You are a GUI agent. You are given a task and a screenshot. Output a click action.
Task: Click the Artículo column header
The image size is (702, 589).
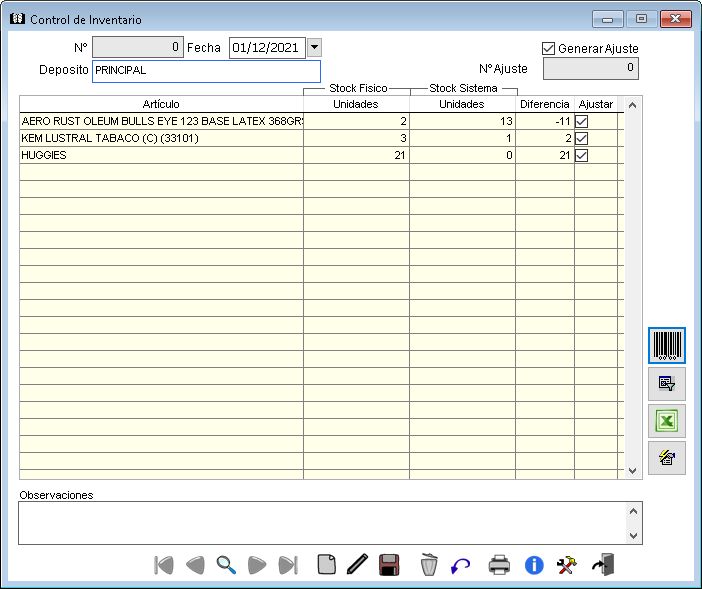click(x=161, y=104)
